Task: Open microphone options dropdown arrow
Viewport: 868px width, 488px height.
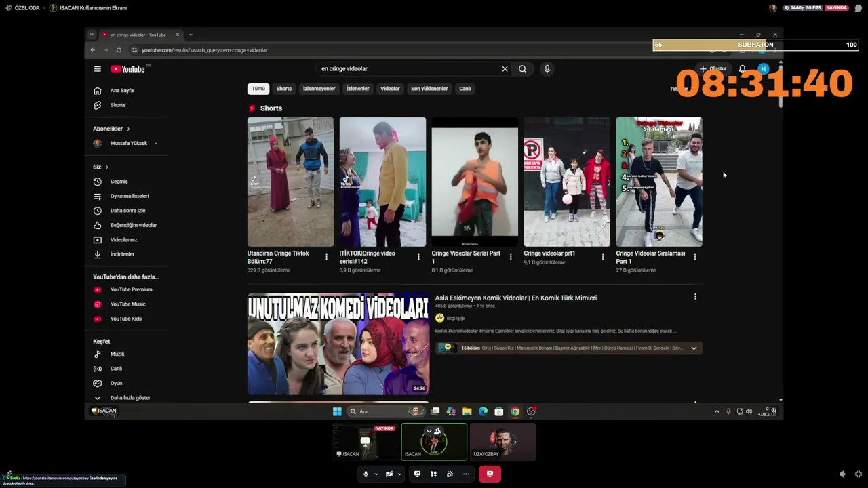Action: click(376, 474)
